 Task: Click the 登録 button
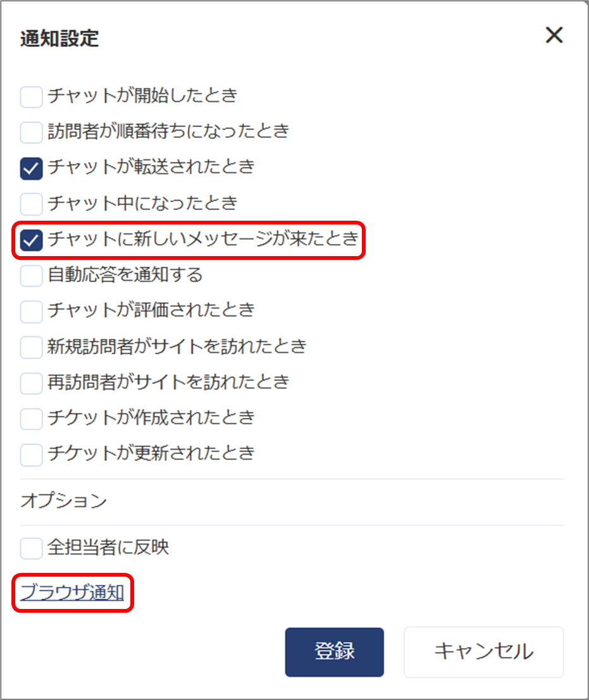[x=335, y=652]
